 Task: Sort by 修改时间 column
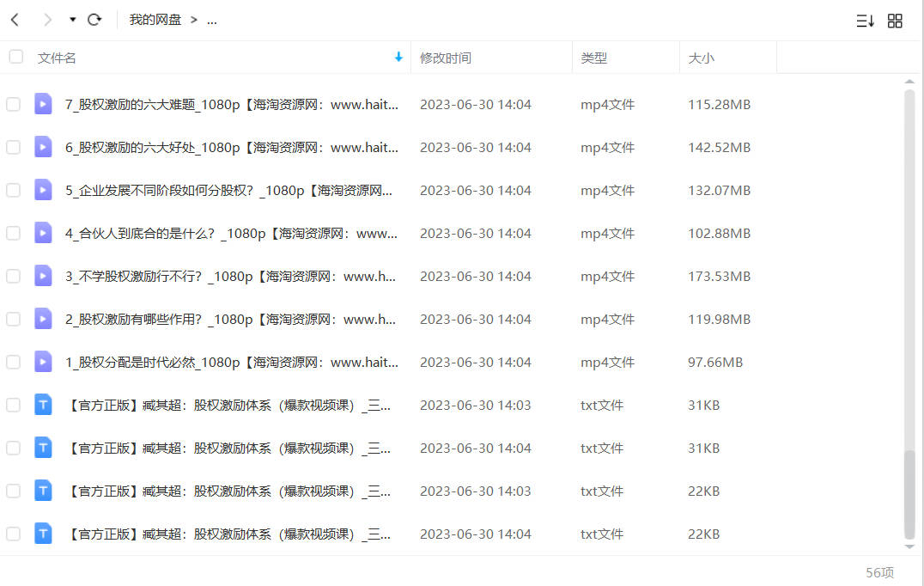tap(445, 58)
